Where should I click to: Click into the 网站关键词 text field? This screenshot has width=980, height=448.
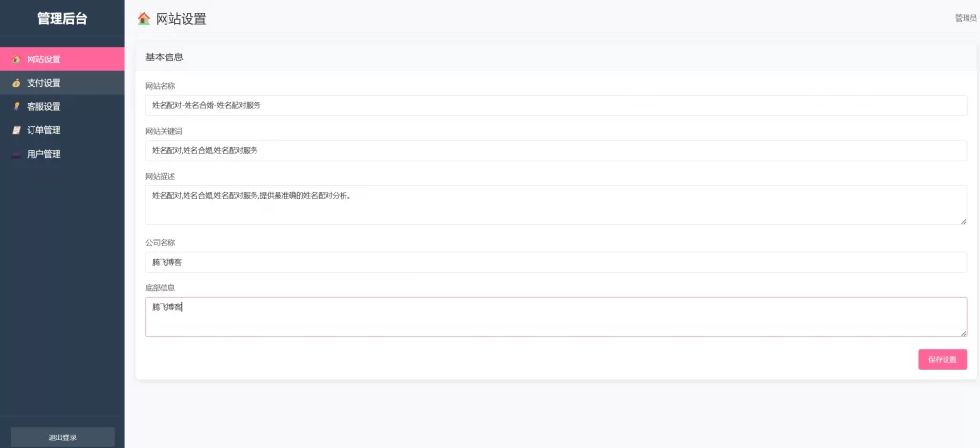tap(555, 150)
